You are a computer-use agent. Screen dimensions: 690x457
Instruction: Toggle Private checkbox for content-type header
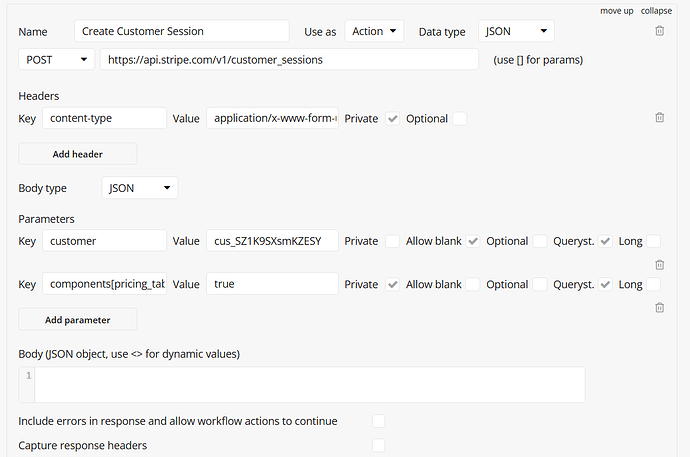(x=393, y=118)
